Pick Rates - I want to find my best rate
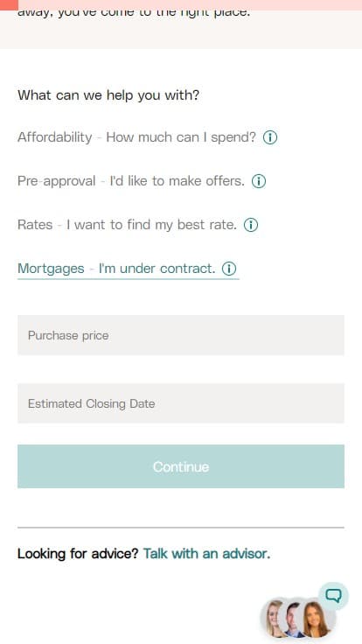 coord(128,225)
